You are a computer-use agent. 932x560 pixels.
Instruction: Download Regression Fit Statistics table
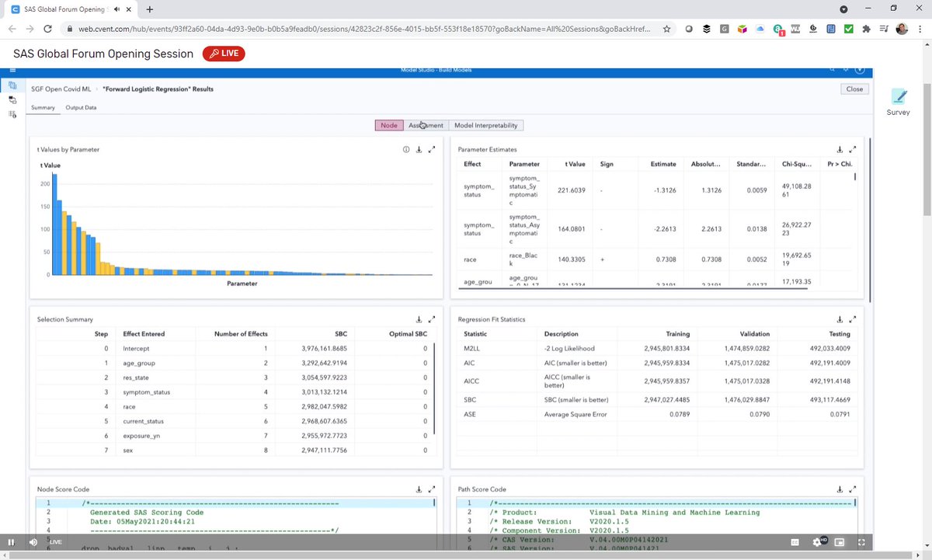point(840,319)
